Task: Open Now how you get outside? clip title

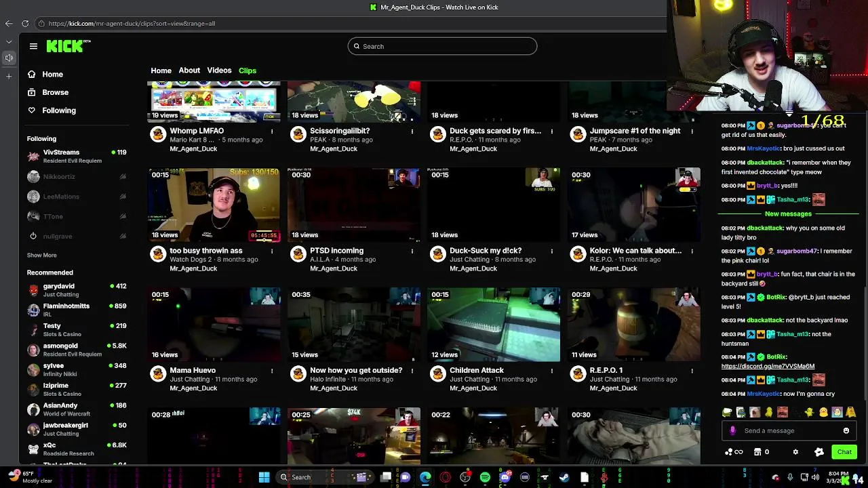Action: click(356, 371)
